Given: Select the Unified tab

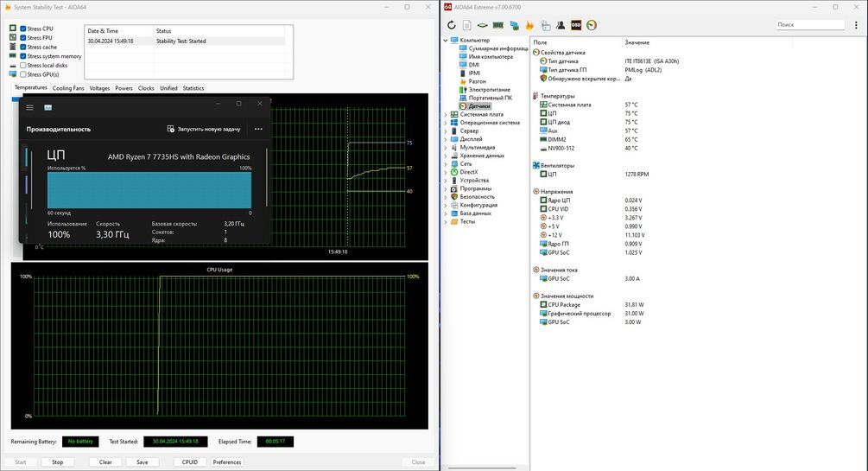Looking at the screenshot, I should click(x=168, y=88).
